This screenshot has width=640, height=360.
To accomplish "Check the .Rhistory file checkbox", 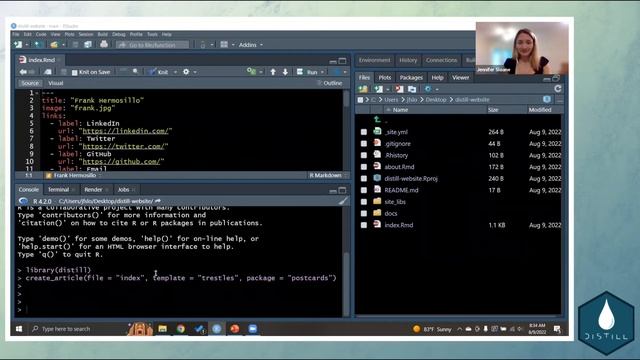I will (x=364, y=155).
